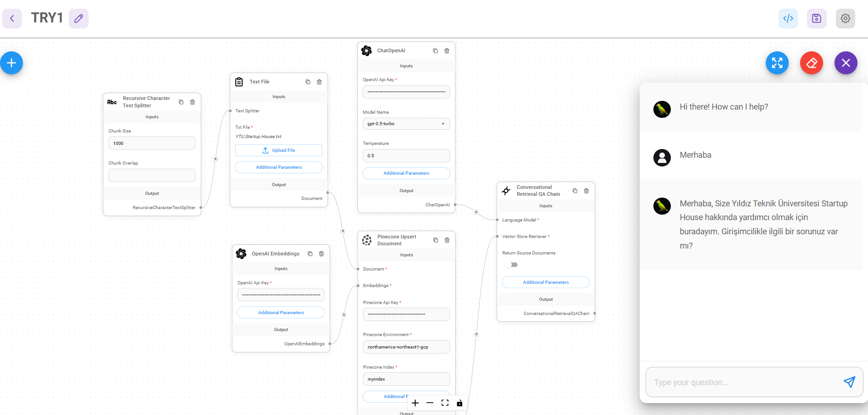868x415 pixels.
Task: Clear the chat conversation with the eraser icon
Action: pos(811,63)
